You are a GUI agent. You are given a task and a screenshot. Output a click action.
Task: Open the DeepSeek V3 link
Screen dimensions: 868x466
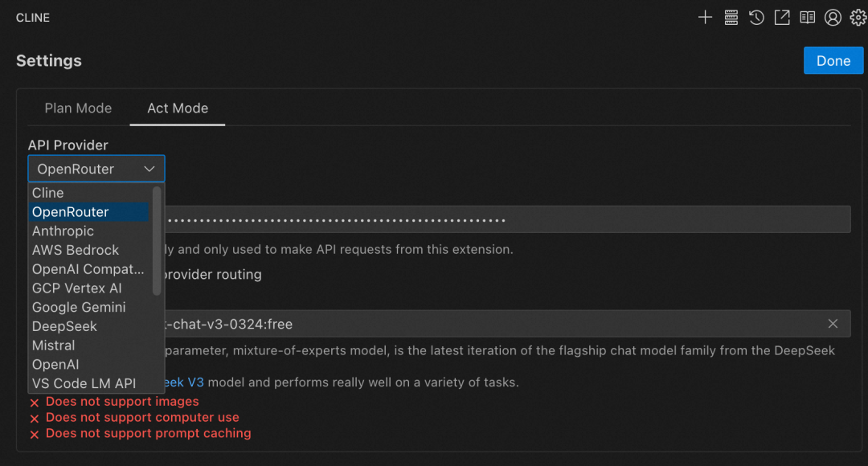click(x=184, y=382)
